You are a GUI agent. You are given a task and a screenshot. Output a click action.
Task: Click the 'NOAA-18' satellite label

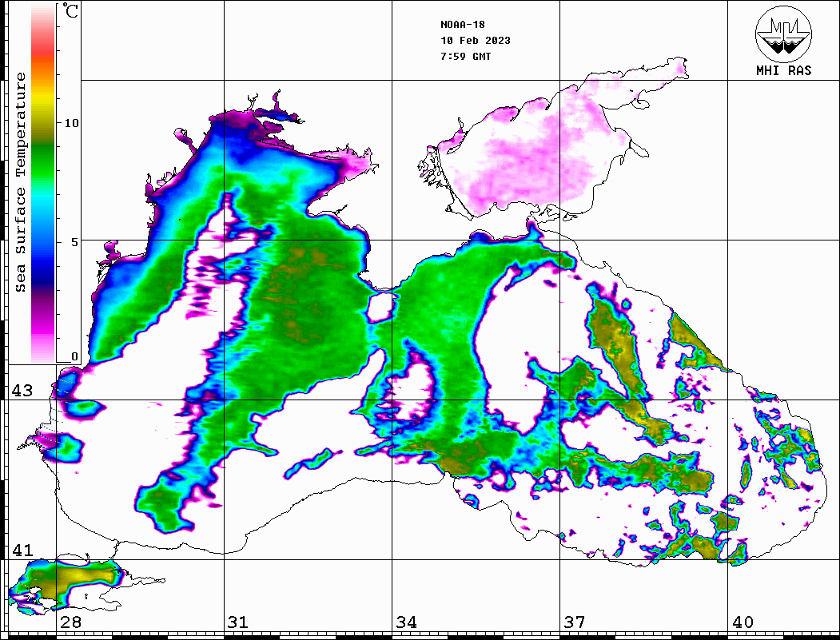(462, 25)
